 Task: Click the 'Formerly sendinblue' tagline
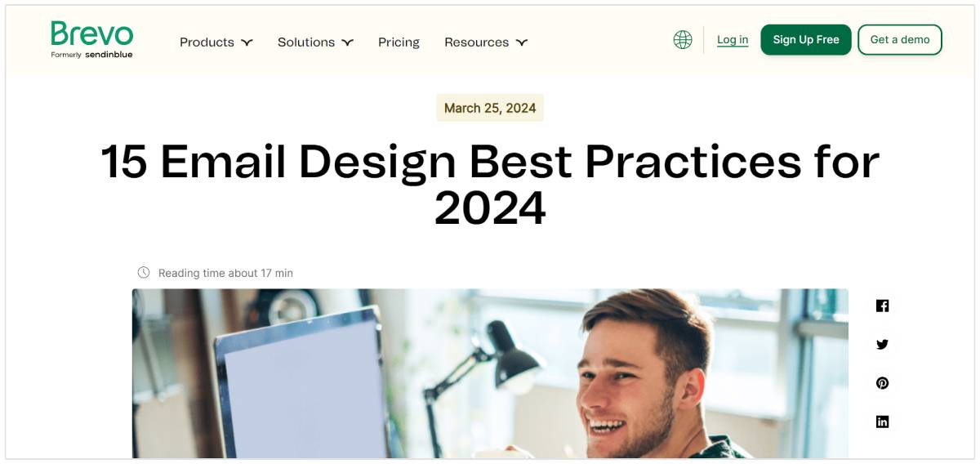pos(91,55)
